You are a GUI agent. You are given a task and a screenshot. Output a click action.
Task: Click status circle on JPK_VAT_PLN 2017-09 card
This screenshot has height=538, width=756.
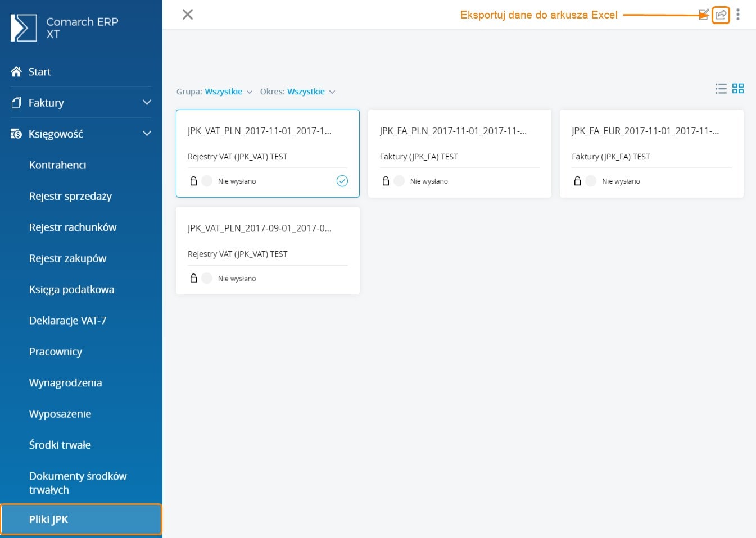tap(207, 279)
